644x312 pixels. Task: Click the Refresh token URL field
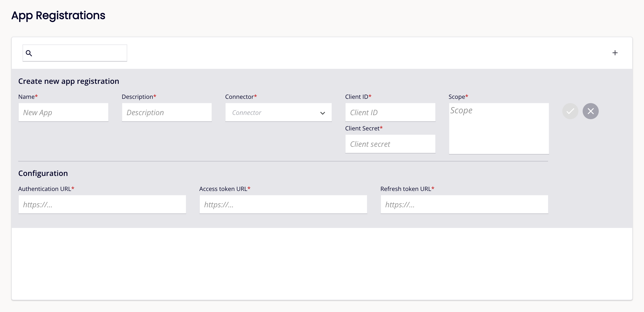click(x=464, y=205)
